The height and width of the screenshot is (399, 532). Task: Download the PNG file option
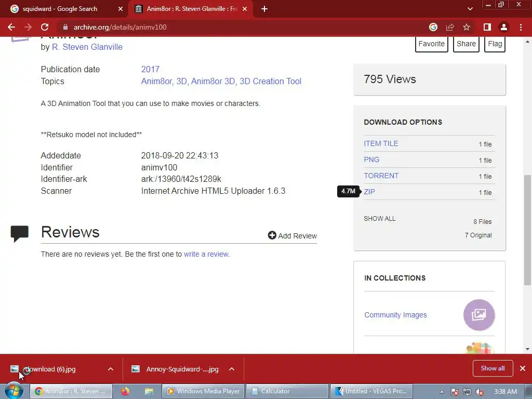click(371, 159)
